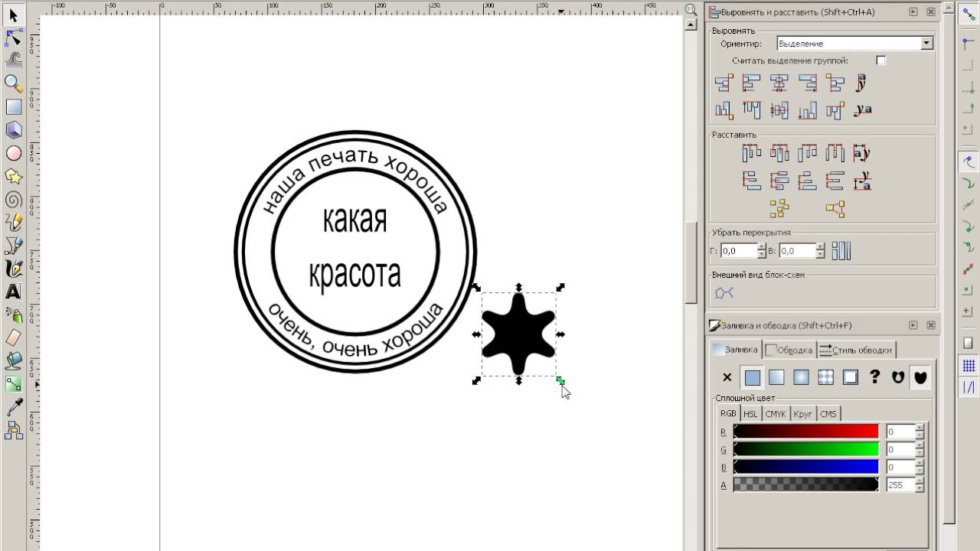Align right edges of objects
The height and width of the screenshot is (551, 980).
coord(807,83)
